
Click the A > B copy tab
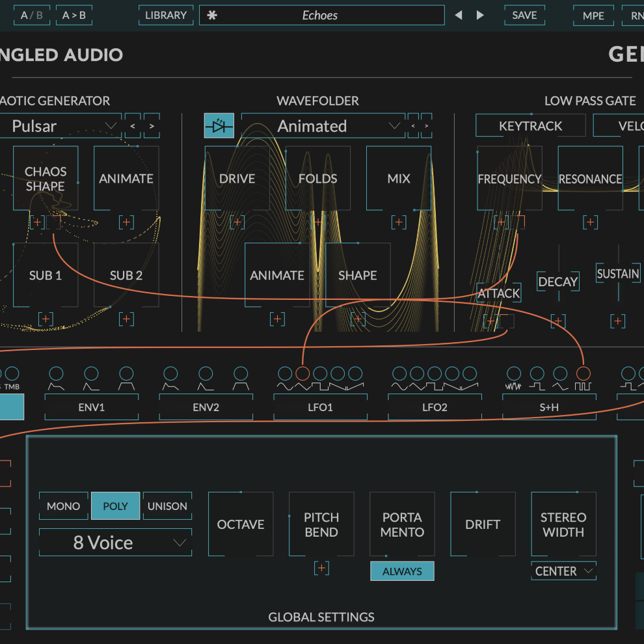(x=74, y=15)
